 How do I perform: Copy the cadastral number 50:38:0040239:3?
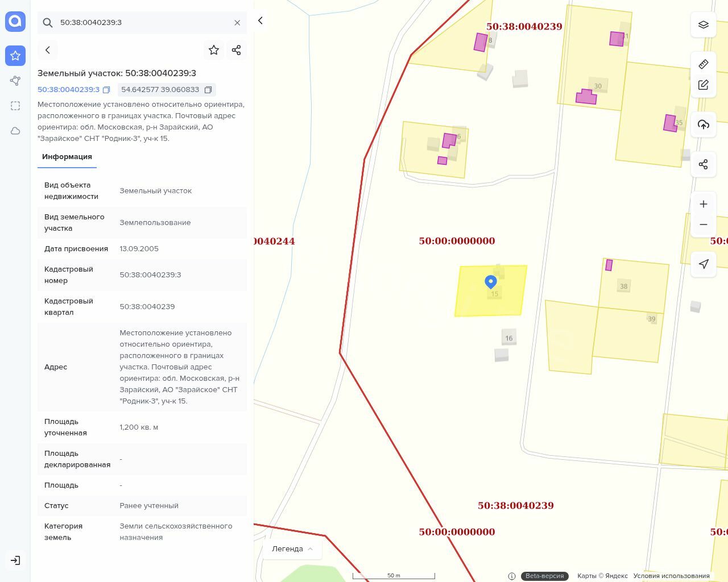point(106,90)
